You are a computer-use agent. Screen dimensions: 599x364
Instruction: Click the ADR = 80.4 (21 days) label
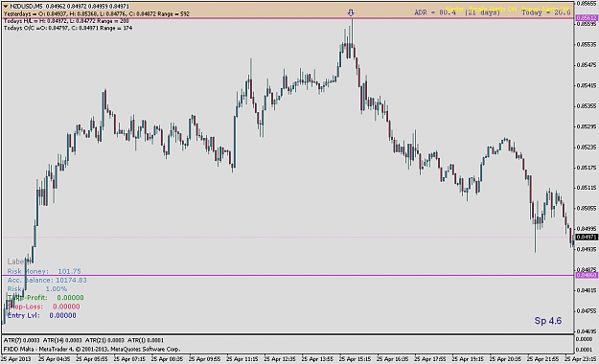point(457,12)
